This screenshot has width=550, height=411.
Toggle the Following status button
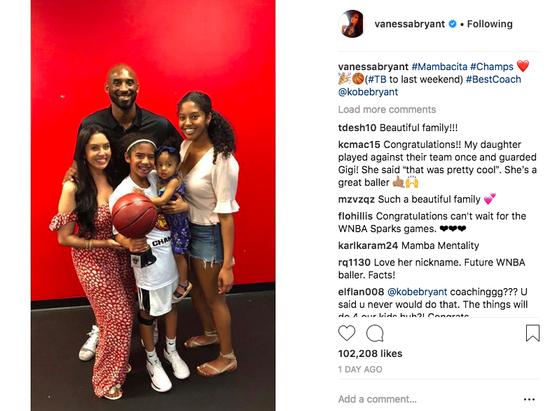[x=490, y=24]
